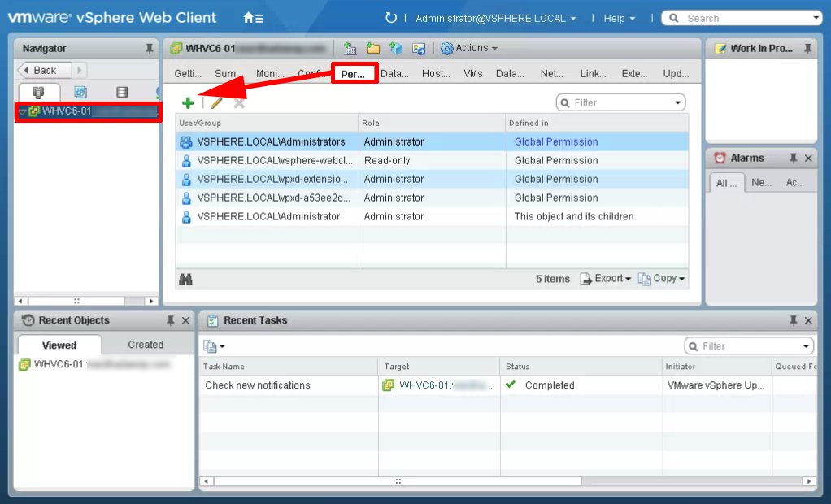Open the blue Global Permission link
The height and width of the screenshot is (504, 831).
pyautogui.click(x=556, y=141)
